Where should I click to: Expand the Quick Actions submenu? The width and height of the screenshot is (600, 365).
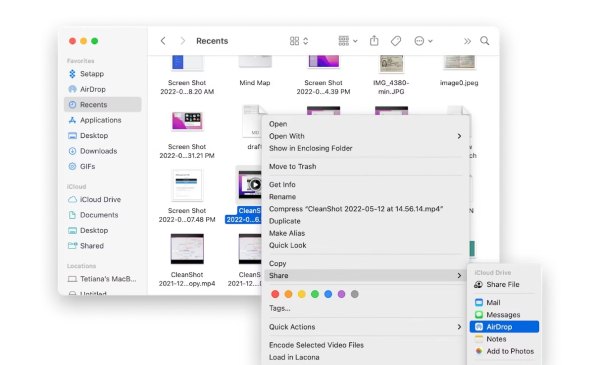coord(365,327)
